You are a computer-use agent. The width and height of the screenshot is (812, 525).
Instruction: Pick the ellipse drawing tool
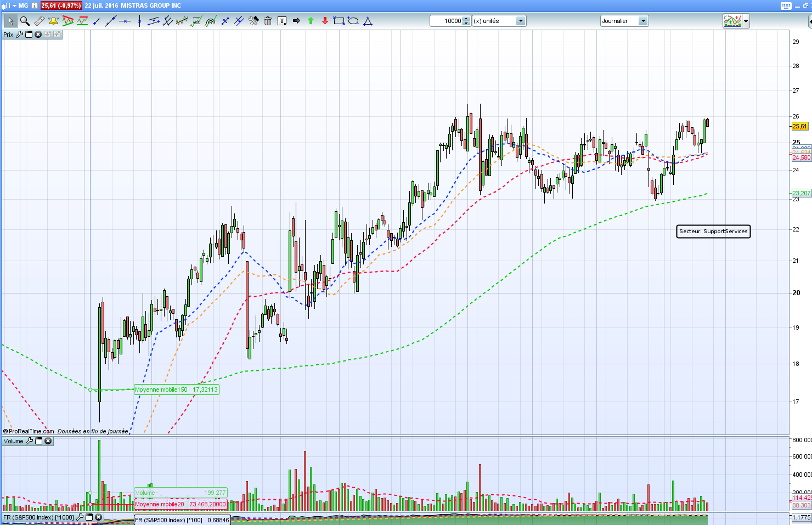[353, 21]
